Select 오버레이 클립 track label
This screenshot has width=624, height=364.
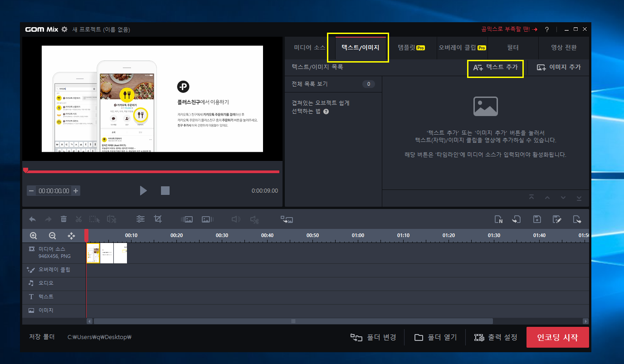(54, 270)
